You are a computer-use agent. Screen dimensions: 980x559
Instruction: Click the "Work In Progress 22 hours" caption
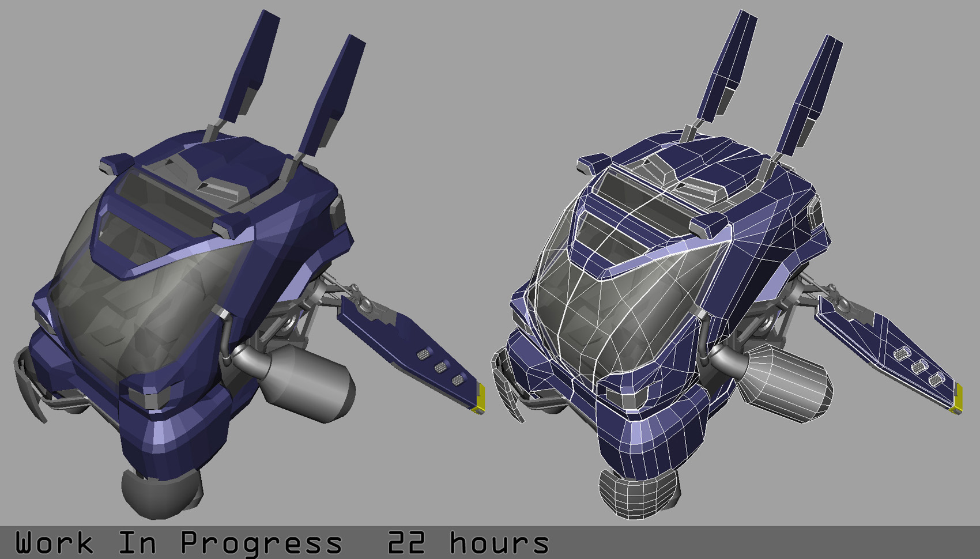click(x=282, y=543)
